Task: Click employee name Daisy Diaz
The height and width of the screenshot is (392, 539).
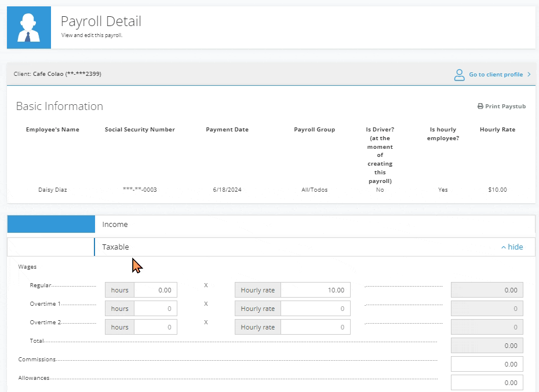Action: pyautogui.click(x=53, y=190)
